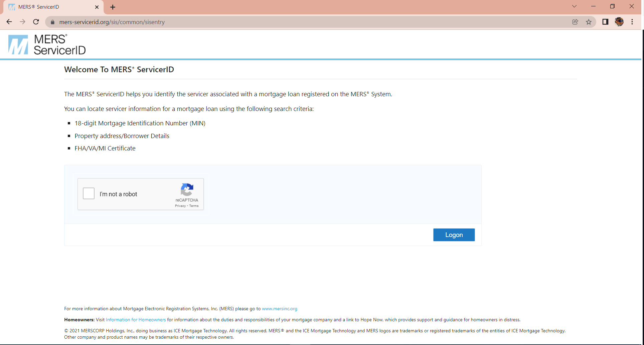Click the bookmark star icon

pyautogui.click(x=589, y=22)
